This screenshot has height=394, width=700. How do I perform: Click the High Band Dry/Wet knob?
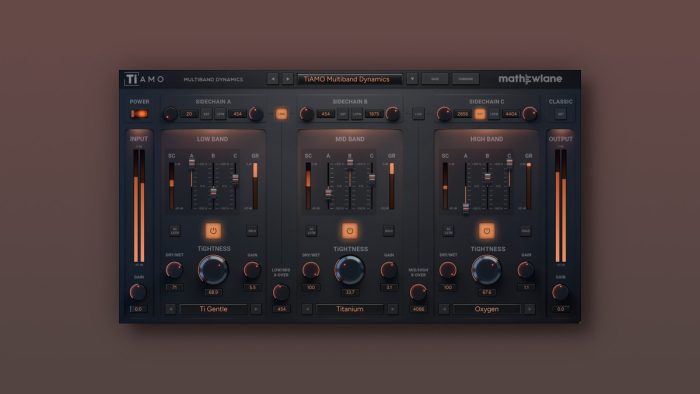coord(448,270)
